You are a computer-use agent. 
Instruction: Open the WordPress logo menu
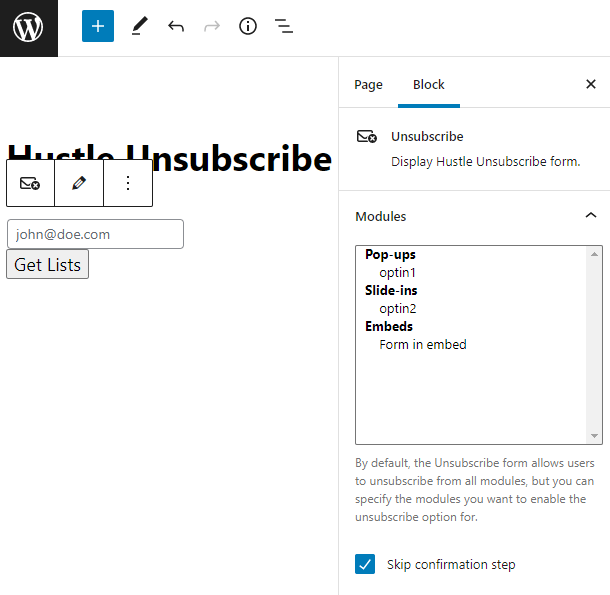click(28, 28)
